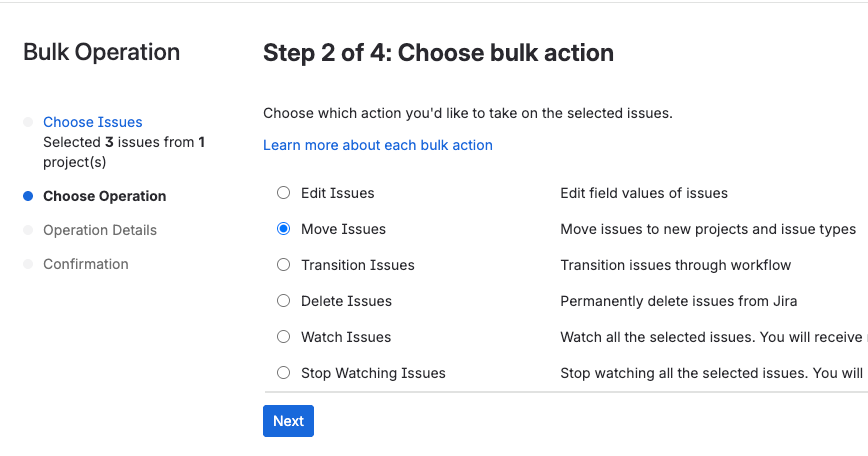Click the grey dot beside Confirmation
Image resolution: width=868 pixels, height=456 pixels.
(28, 264)
